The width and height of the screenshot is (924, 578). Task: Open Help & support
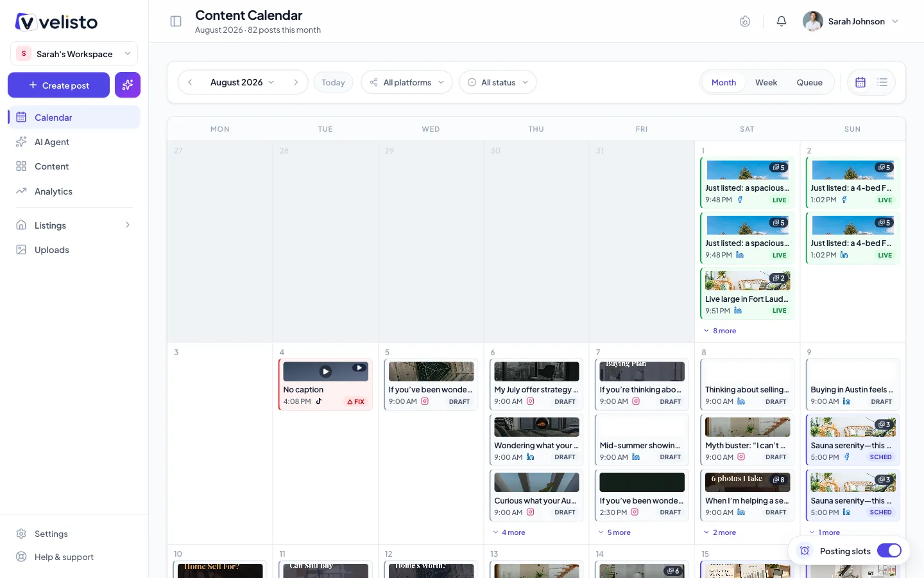point(74,557)
